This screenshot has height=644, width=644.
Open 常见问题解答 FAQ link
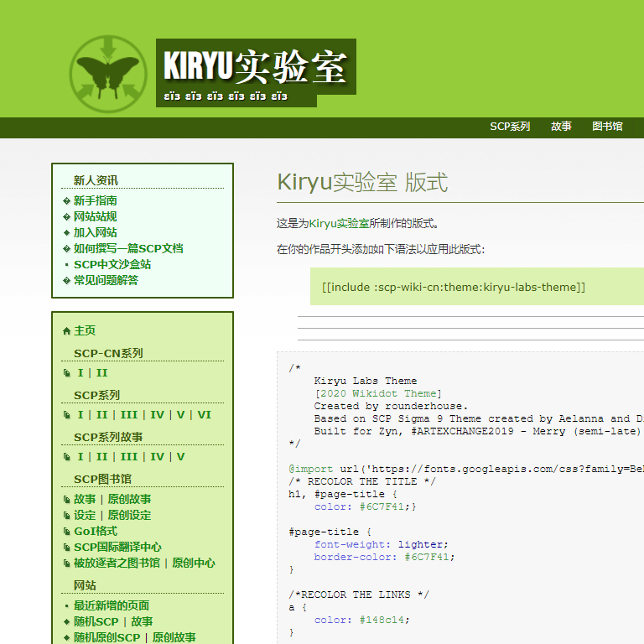106,280
